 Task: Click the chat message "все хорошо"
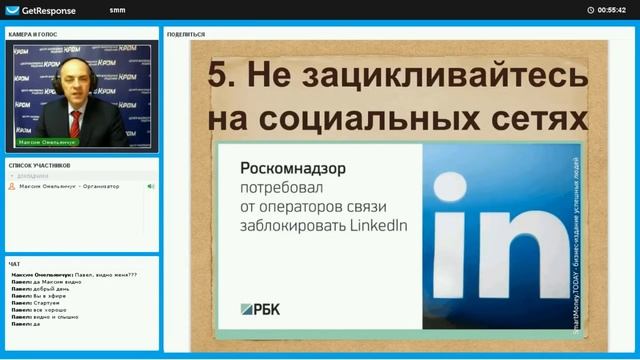49,310
